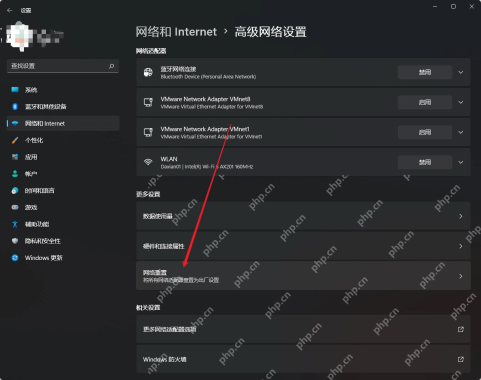This screenshot has width=481, height=380.
Task: Open the 数据使用量 page
Action: pos(303,216)
